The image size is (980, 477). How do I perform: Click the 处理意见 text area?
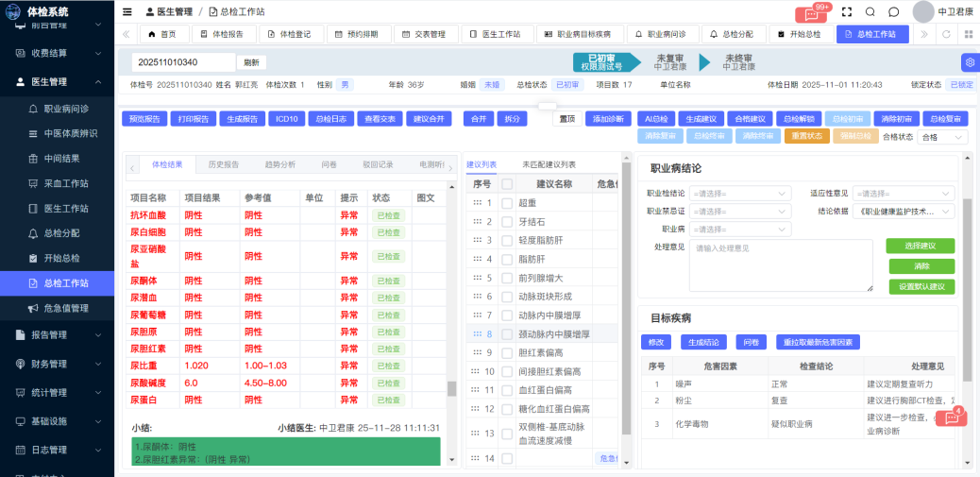(x=781, y=265)
